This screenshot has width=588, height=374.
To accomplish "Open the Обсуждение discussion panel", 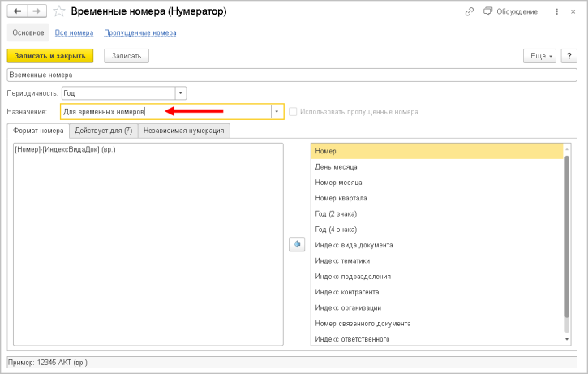I will [510, 11].
